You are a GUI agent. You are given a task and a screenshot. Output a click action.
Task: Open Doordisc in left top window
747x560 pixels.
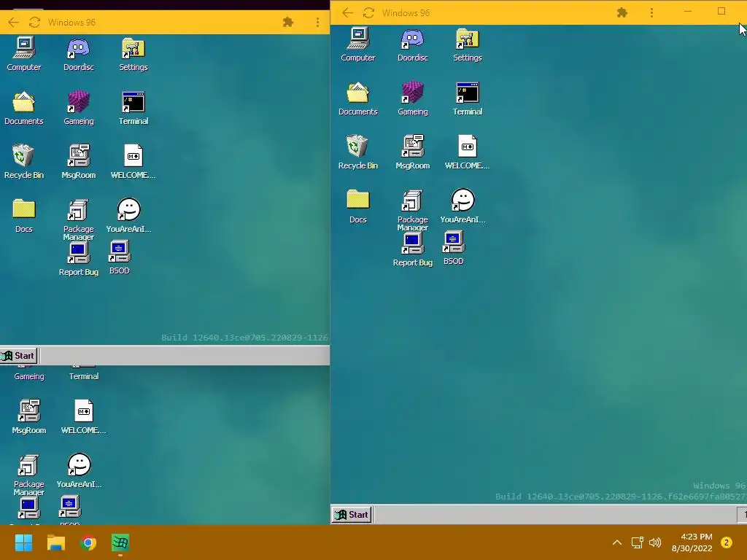pos(79,54)
